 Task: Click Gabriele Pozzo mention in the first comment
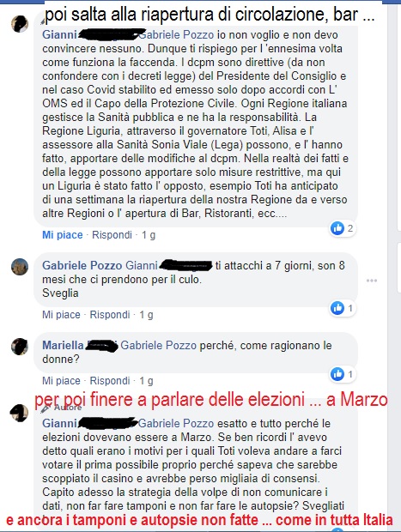[176, 34]
